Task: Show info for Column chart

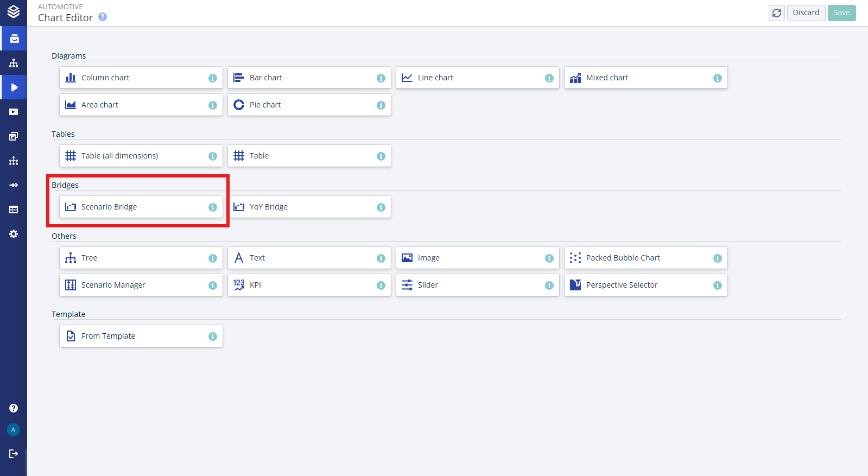Action: [213, 78]
